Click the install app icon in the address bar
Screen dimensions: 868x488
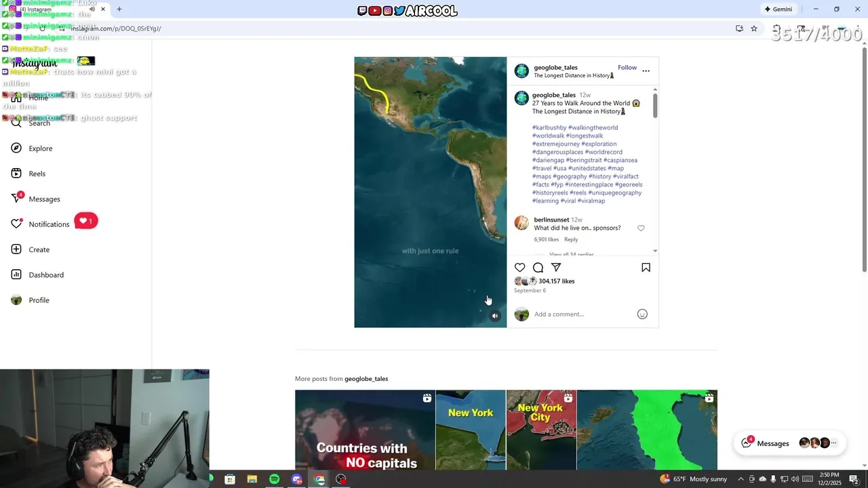click(x=739, y=28)
